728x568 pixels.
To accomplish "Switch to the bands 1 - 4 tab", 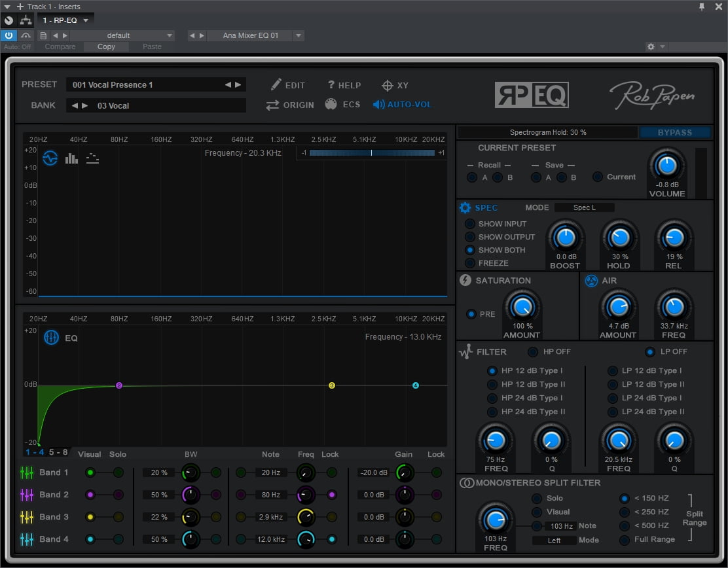I will click(35, 452).
